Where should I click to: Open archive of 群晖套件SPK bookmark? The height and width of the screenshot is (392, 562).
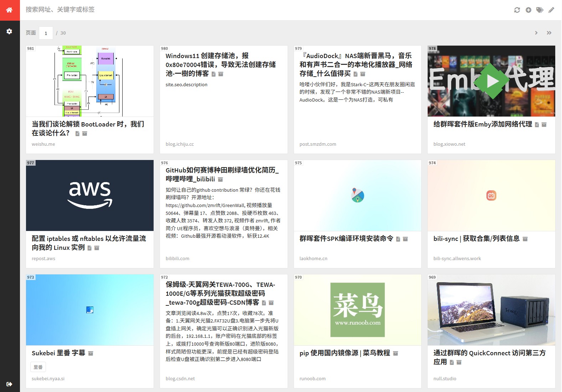[x=406, y=239]
